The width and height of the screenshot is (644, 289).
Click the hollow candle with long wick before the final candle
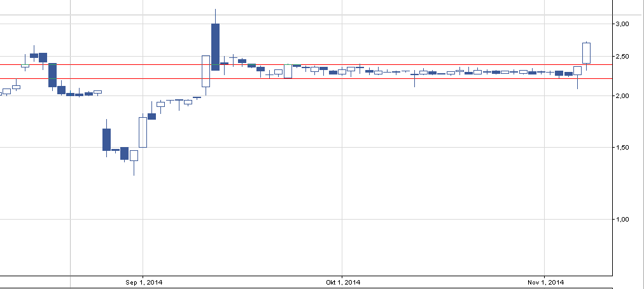[577, 71]
